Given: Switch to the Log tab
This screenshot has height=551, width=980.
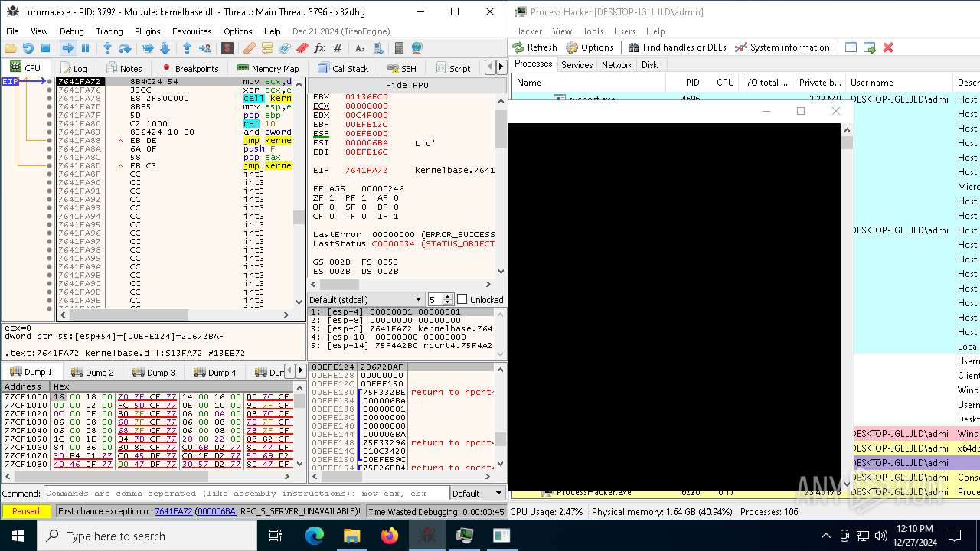Looking at the screenshot, I should tap(73, 68).
